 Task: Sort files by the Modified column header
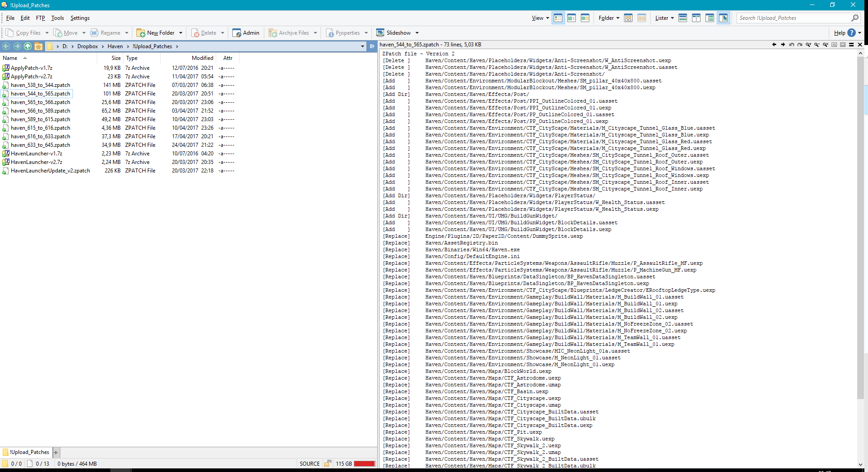(x=202, y=58)
